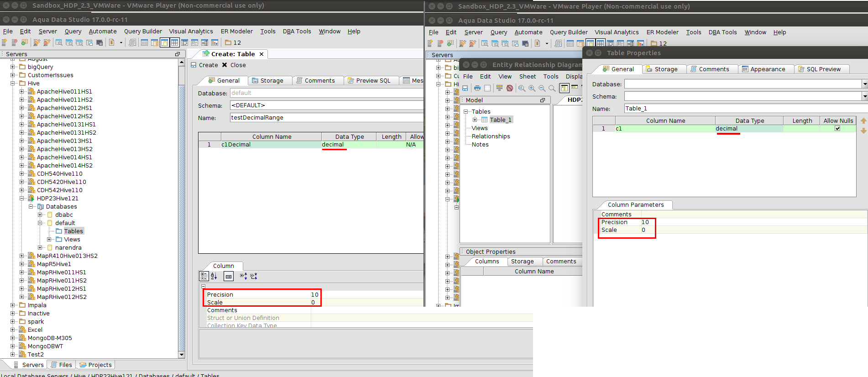This screenshot has width=868, height=377.
Task: Click the Schema field showing <DEFAULT>
Action: 327,105
